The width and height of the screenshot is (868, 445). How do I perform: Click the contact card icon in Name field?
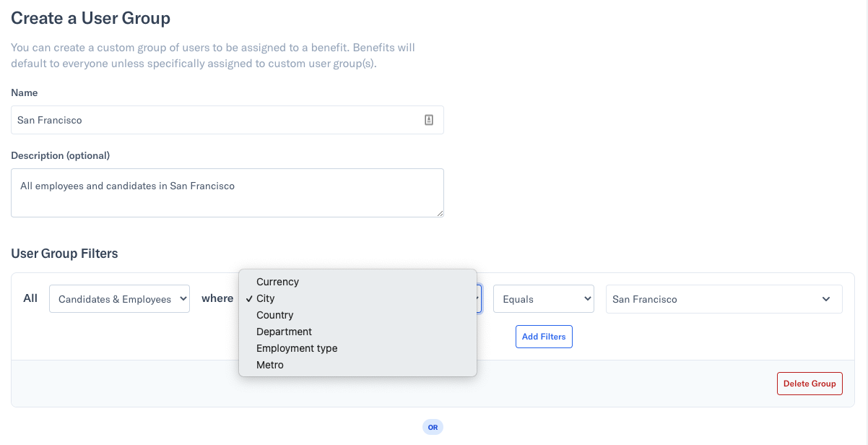pos(428,120)
